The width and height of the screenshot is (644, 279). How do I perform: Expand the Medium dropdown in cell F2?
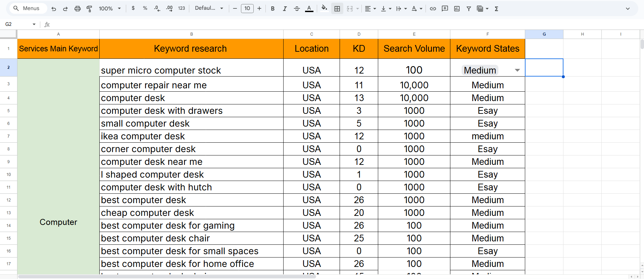(x=517, y=70)
